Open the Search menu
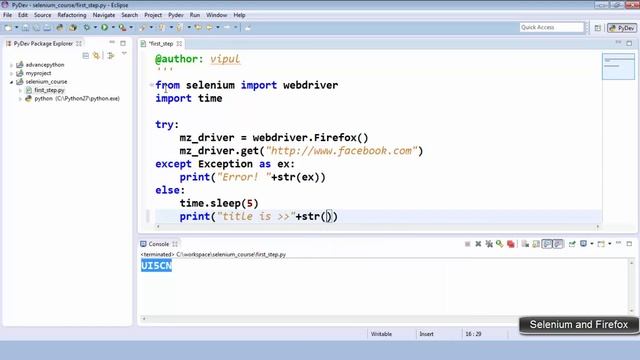 tap(129, 15)
